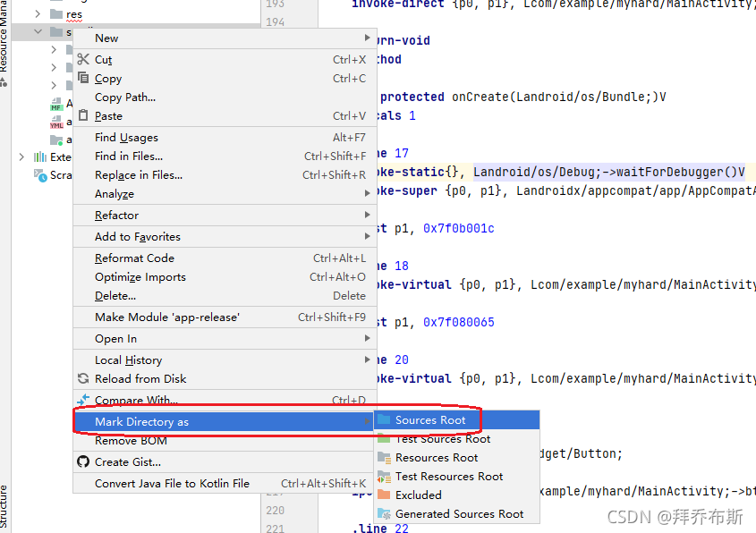Screen dimensions: 756x533
Task: Open Add to Favorites submenu
Action: 225,237
